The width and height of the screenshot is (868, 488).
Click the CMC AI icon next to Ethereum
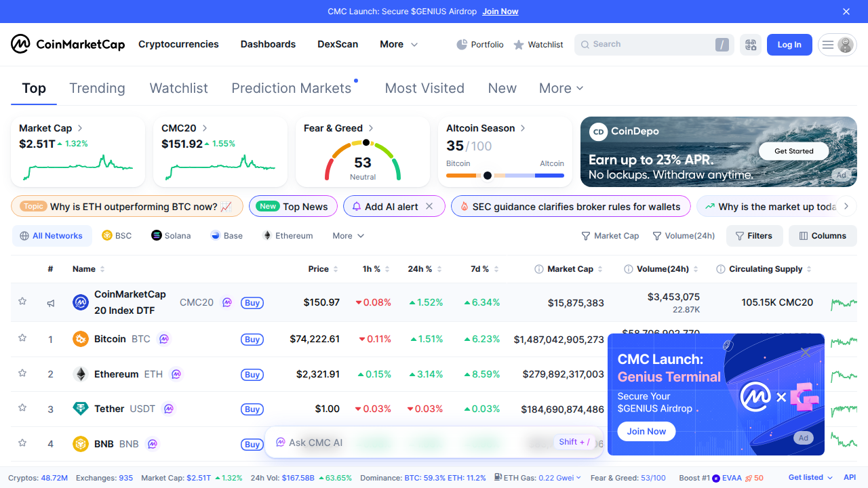pos(176,373)
